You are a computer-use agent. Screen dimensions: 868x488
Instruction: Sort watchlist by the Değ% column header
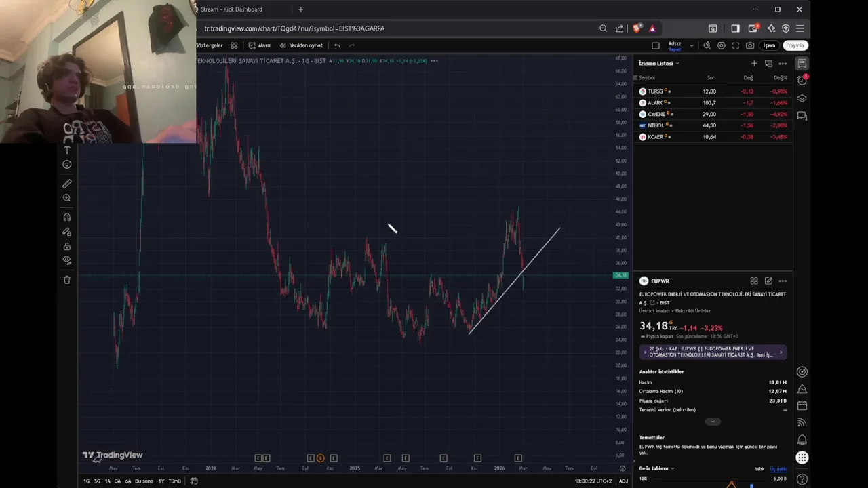(781, 77)
